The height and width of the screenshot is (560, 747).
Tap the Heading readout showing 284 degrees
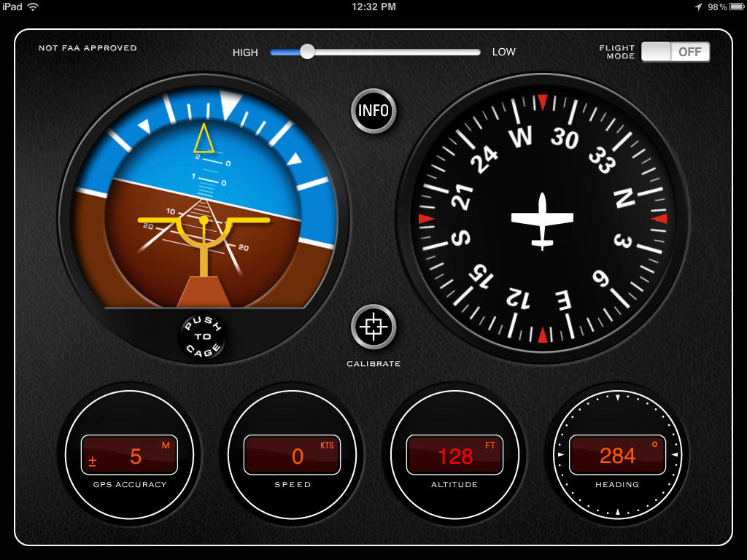617,456
